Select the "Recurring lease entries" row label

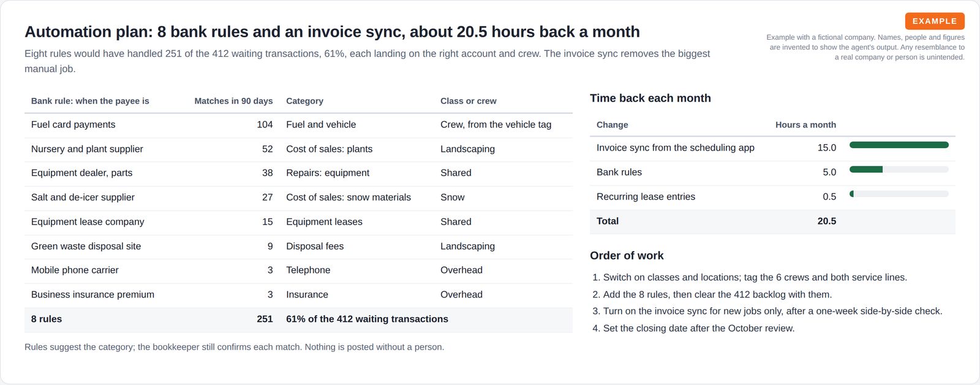pos(646,196)
